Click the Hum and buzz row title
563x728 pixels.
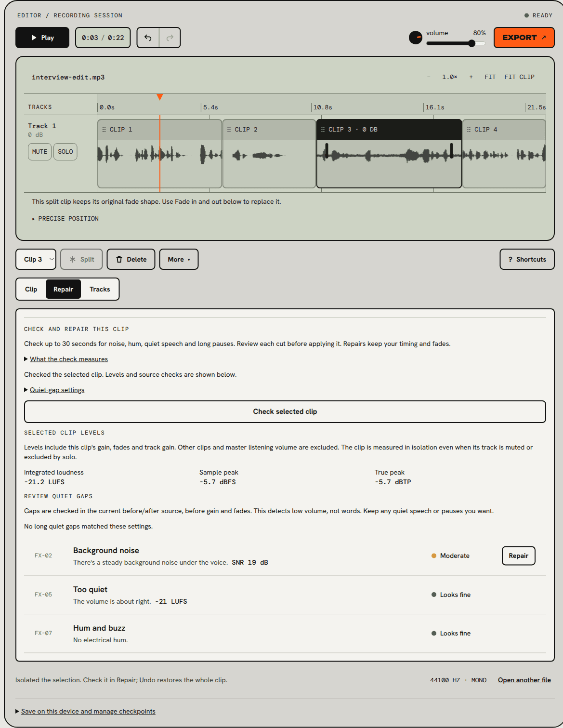coord(99,628)
